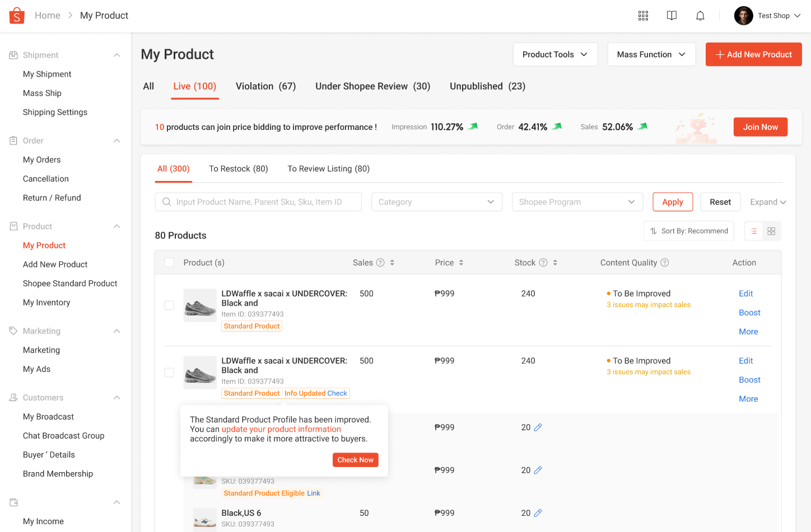Click the Shopee logo icon
This screenshot has width=811, height=532.
tap(17, 16)
